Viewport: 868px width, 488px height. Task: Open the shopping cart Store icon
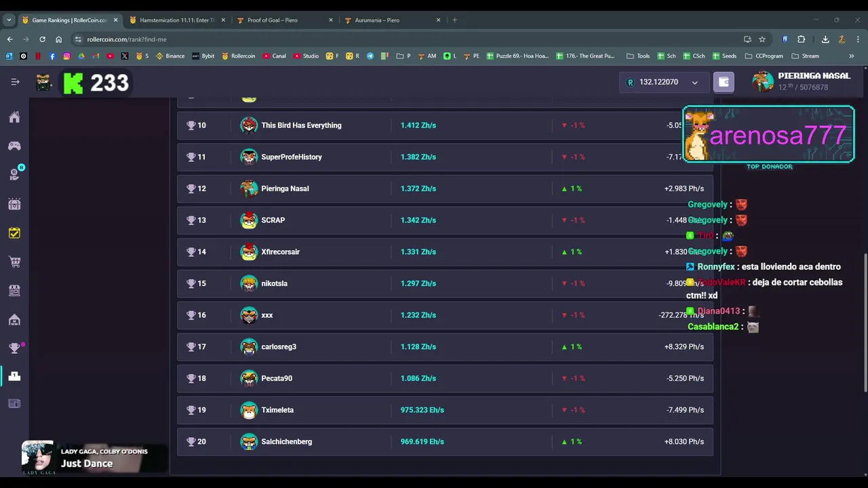point(14,262)
